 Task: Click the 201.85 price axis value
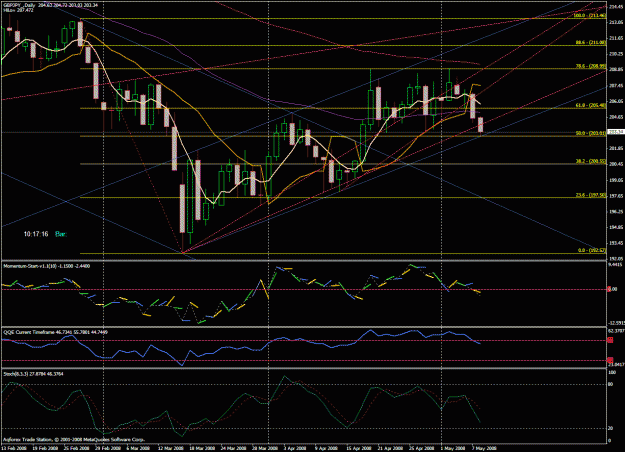[x=616, y=148]
